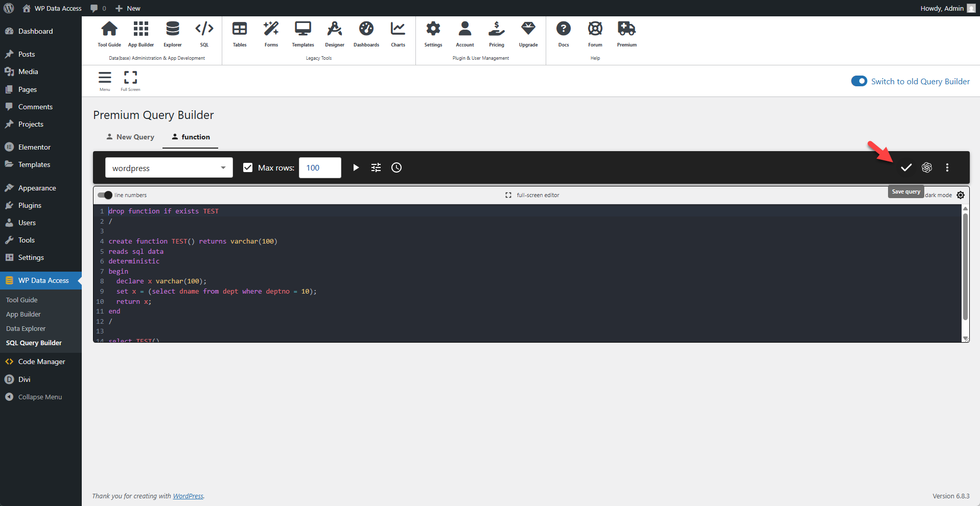This screenshot has height=506, width=980.
Task: Toggle Switch to old Query Builder
Action: (859, 81)
